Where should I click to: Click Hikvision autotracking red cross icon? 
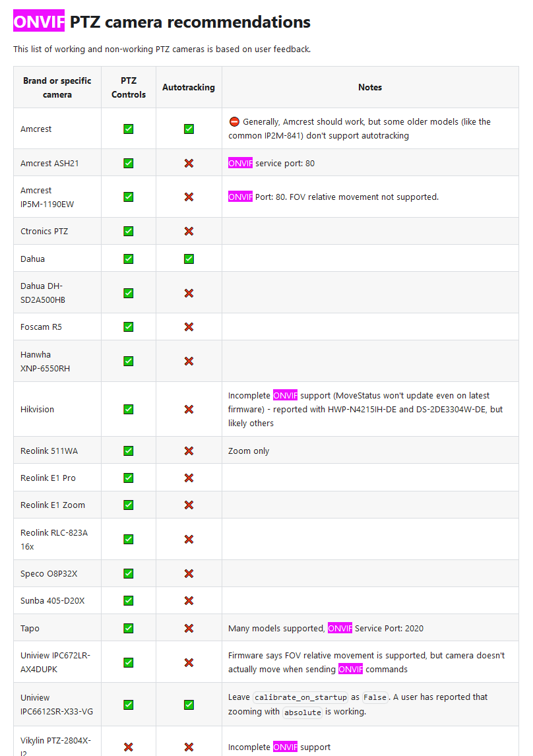(189, 410)
